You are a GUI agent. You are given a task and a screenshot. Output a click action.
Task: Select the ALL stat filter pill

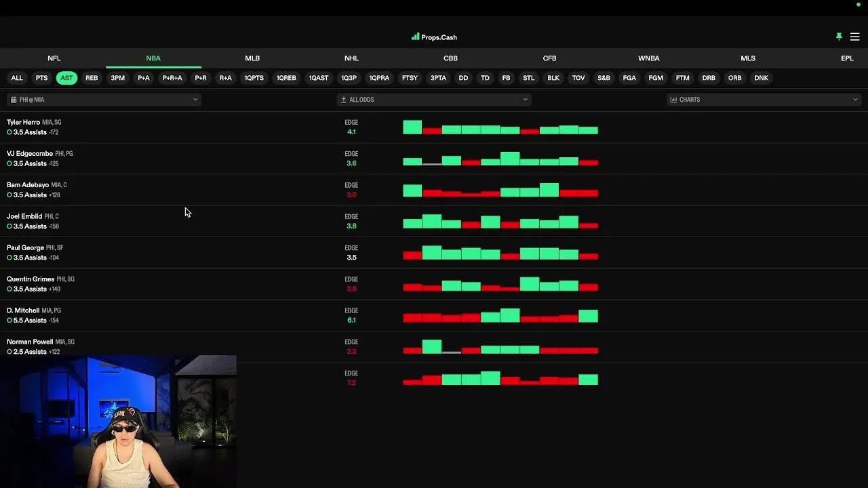pos(17,78)
